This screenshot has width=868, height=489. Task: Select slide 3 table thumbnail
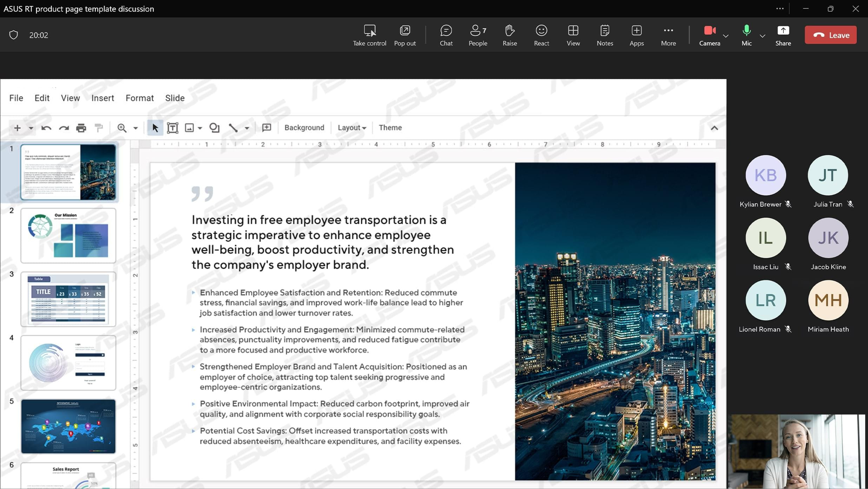(x=68, y=299)
